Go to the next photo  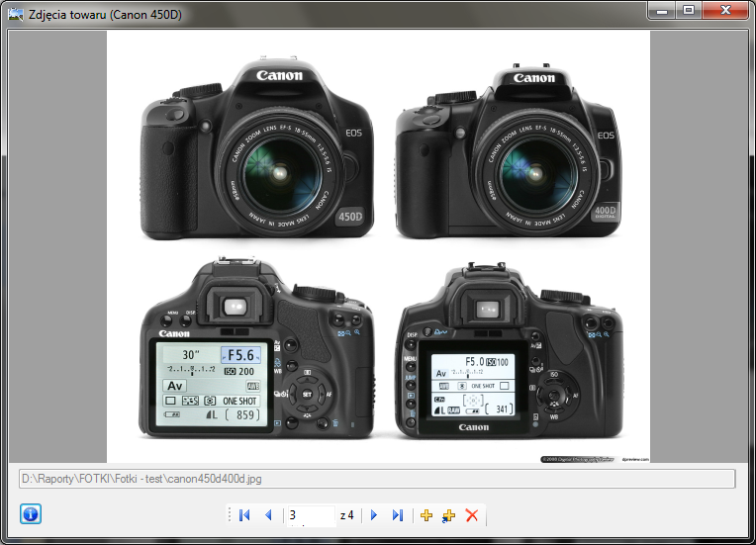click(x=374, y=515)
